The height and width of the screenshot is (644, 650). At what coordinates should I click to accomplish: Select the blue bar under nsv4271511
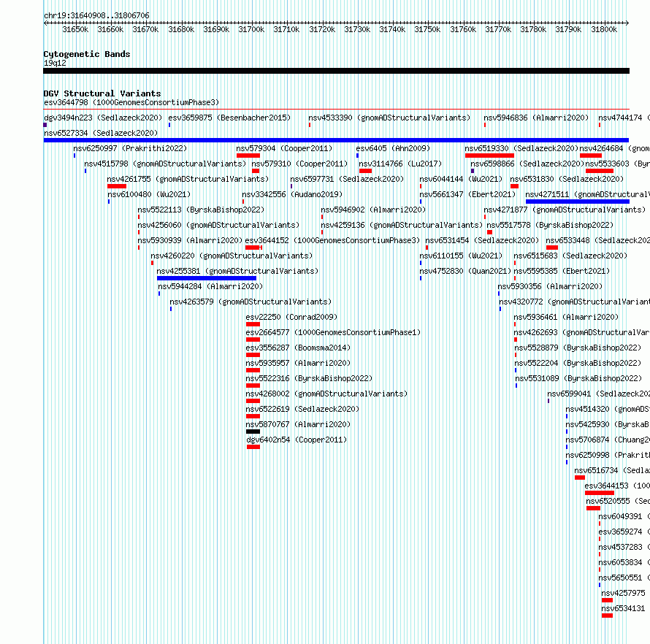(x=578, y=202)
